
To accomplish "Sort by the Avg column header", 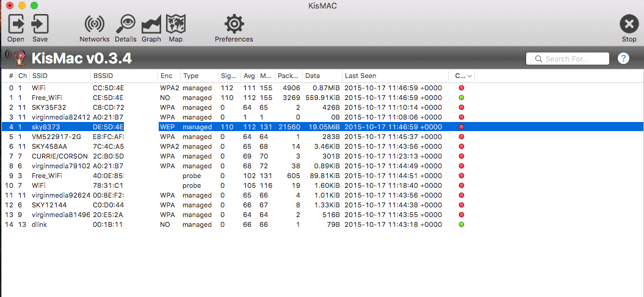I will pyautogui.click(x=249, y=76).
